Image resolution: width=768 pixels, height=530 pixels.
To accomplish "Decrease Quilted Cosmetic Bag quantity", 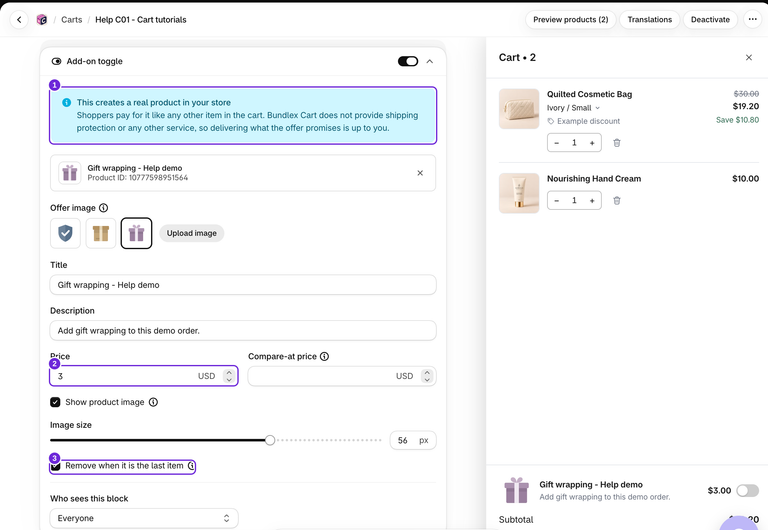I will [x=556, y=143].
